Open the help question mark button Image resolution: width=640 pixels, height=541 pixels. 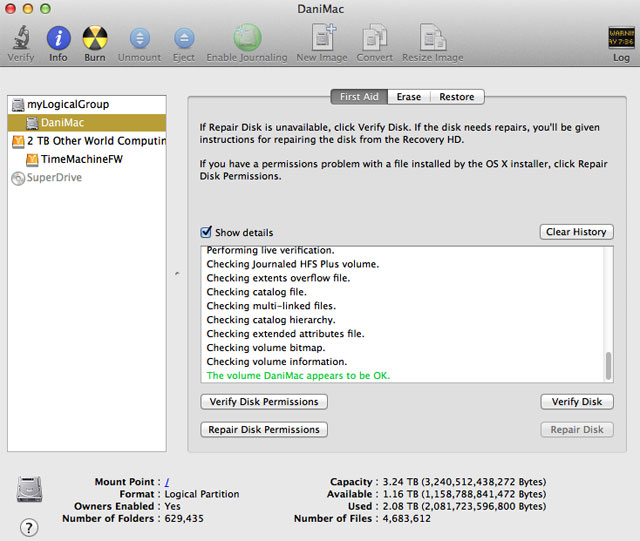click(29, 528)
